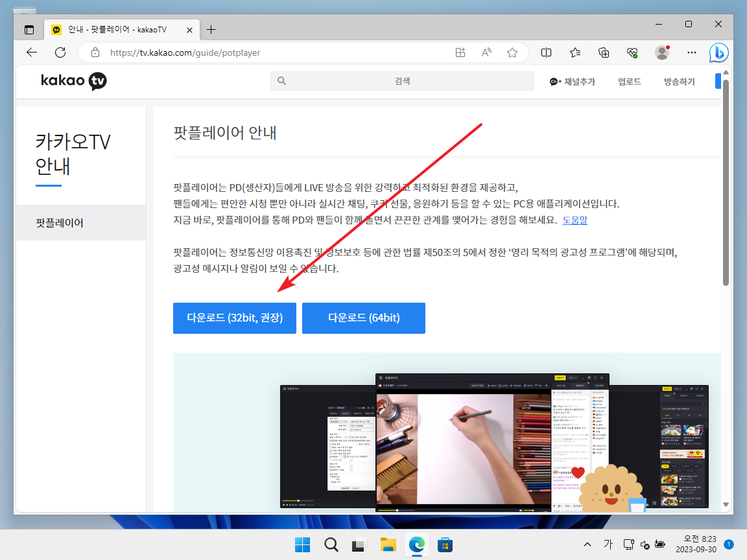
Task: Open a new browser tab
Action: tap(211, 30)
